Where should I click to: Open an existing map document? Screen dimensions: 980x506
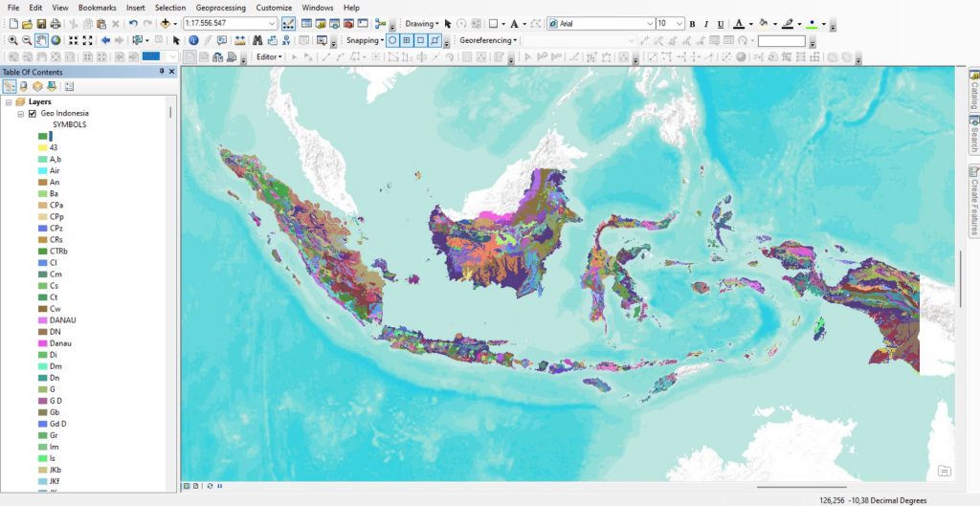27,24
